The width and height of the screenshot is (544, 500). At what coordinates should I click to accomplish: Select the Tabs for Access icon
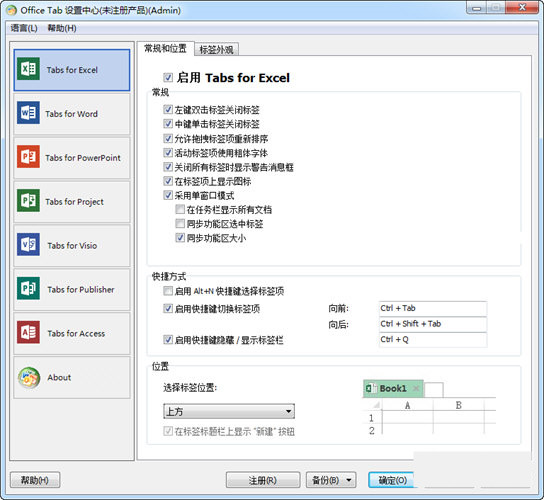click(x=28, y=332)
